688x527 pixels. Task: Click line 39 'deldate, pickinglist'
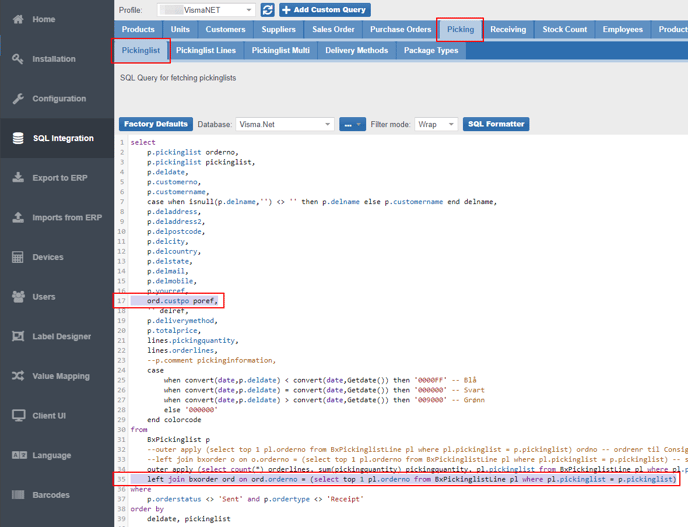(x=188, y=519)
